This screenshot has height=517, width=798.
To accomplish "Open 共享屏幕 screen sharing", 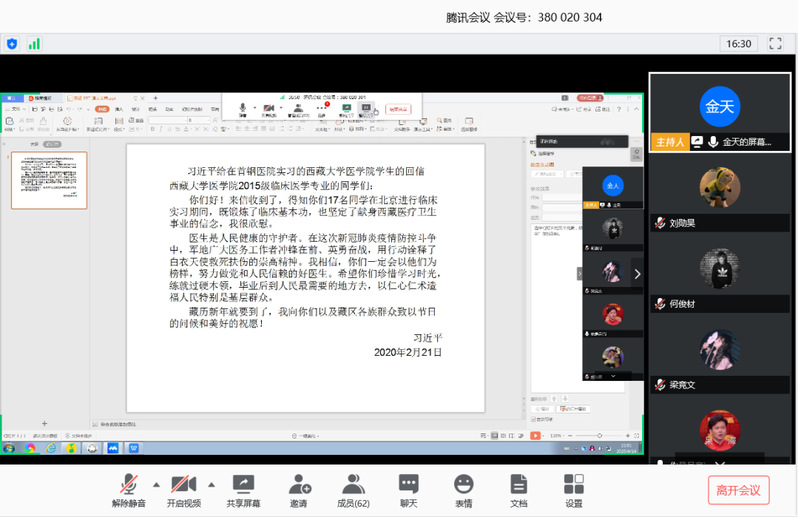I will tap(243, 490).
